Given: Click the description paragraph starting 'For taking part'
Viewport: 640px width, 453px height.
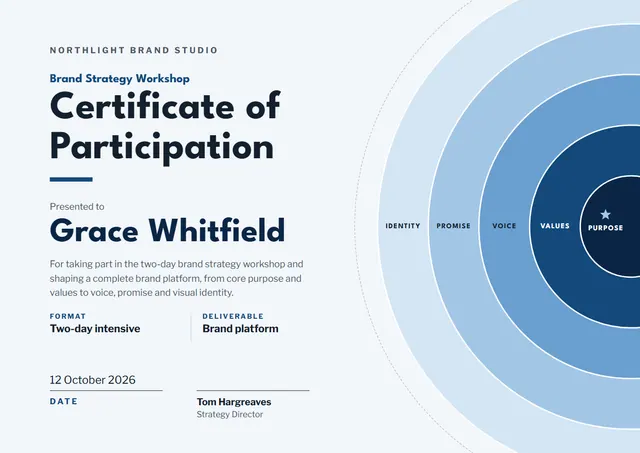Looking at the screenshot, I should (x=176, y=278).
